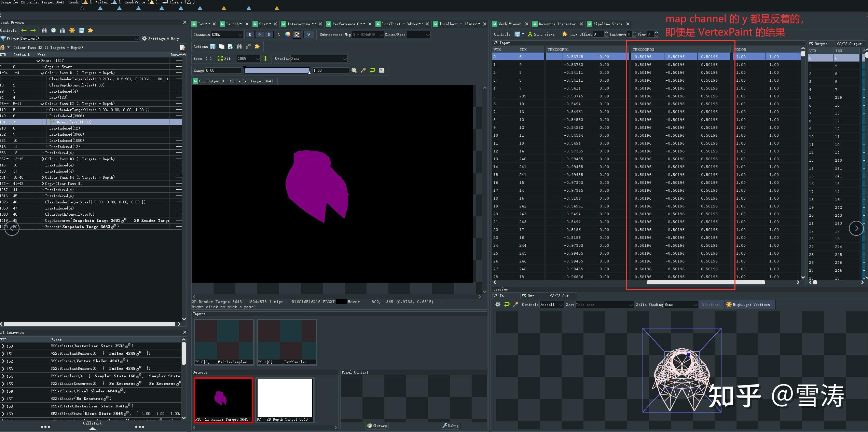Click the Fit zoom icon in texture viewer
This screenshot has height=432, width=868.
click(x=221, y=59)
